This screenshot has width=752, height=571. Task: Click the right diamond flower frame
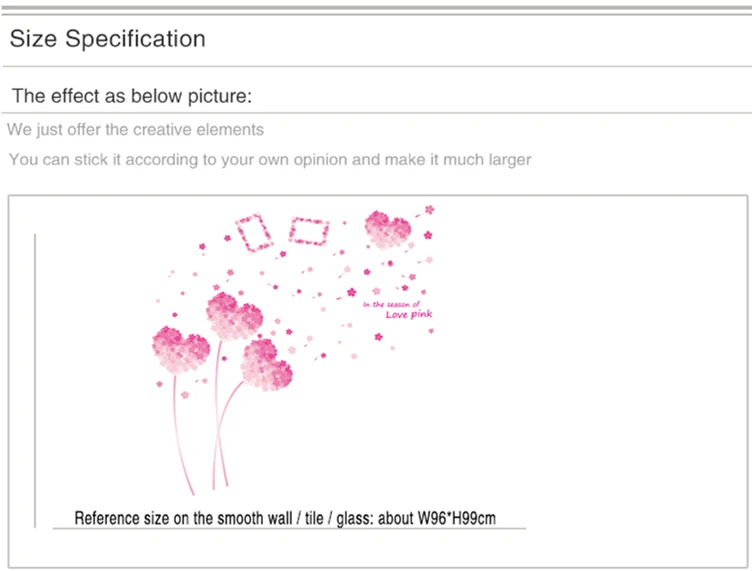309,232
